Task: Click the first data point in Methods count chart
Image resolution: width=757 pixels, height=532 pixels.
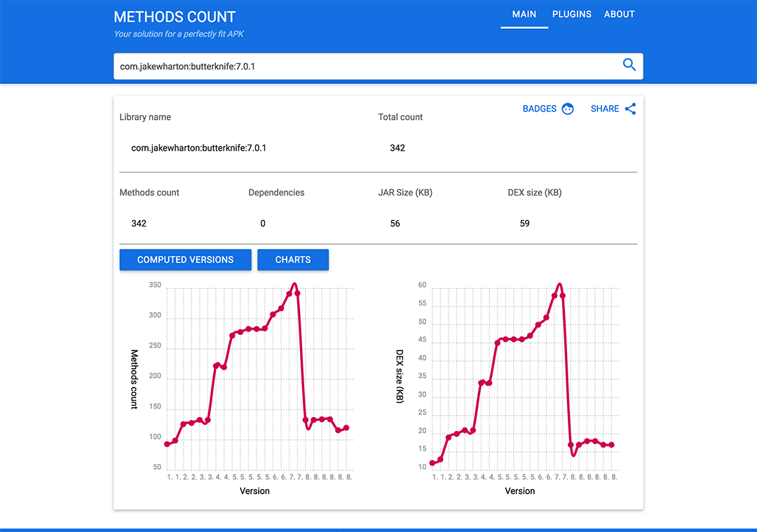Action: click(x=168, y=444)
